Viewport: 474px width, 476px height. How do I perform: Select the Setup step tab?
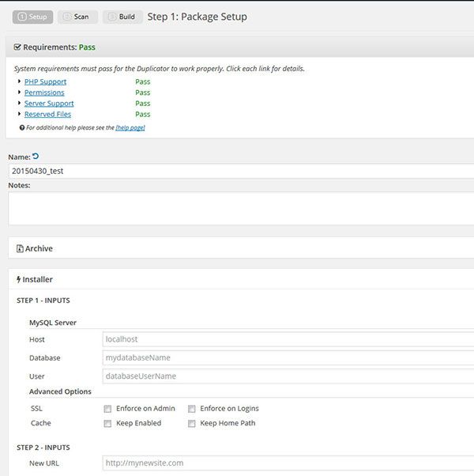32,17
